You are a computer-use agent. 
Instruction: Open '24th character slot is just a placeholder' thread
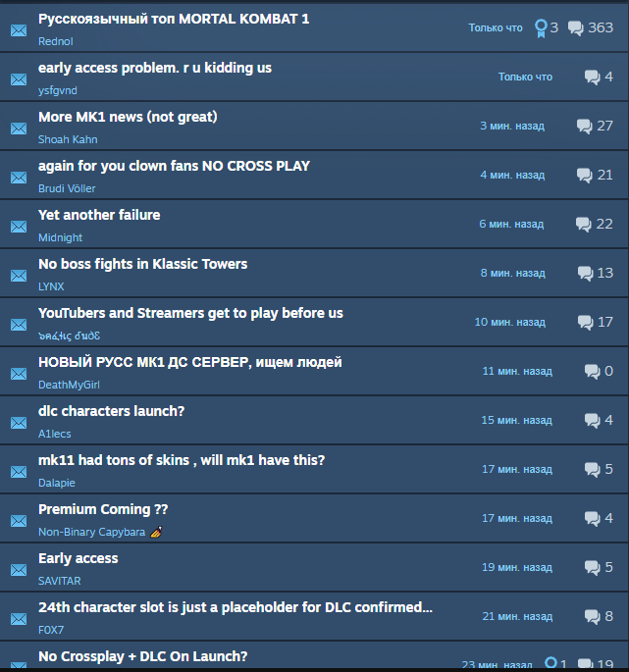pos(236,607)
